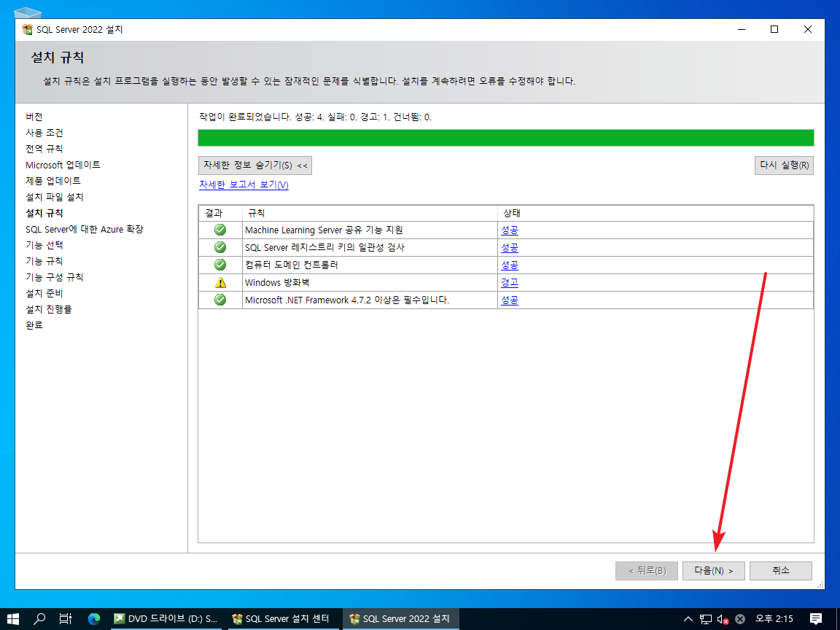Viewport: 840px width, 630px height.
Task: Select the 버전 step in the sidebar
Action: pos(34,117)
